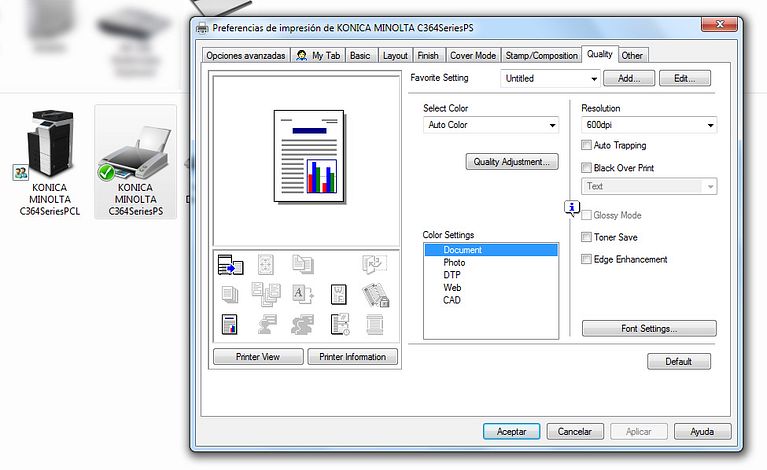Enable the Black Over Print checkbox
Screen dimensions: 767x470
[x=586, y=167]
